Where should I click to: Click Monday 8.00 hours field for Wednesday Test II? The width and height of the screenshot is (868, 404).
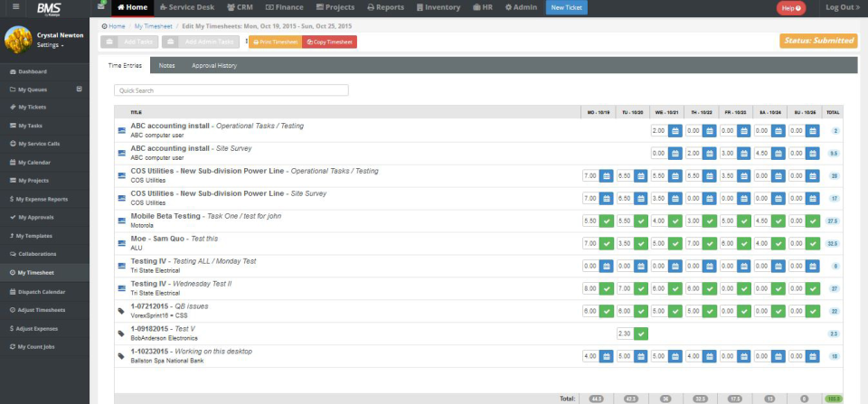click(590, 288)
